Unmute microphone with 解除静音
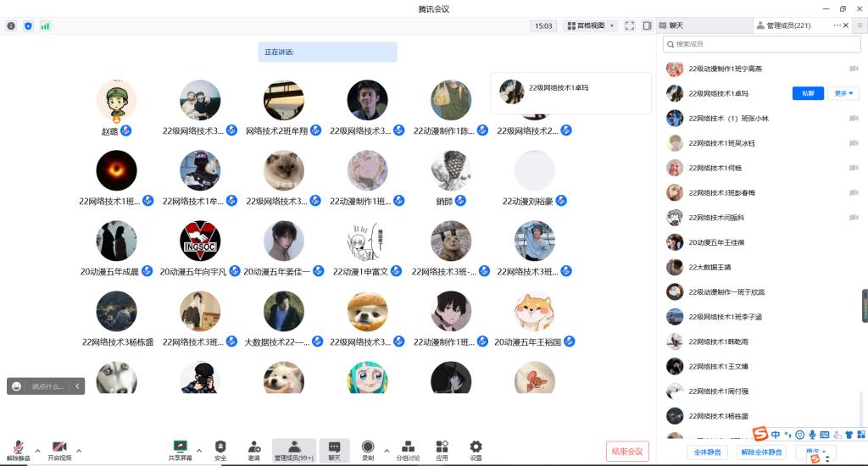 18,450
